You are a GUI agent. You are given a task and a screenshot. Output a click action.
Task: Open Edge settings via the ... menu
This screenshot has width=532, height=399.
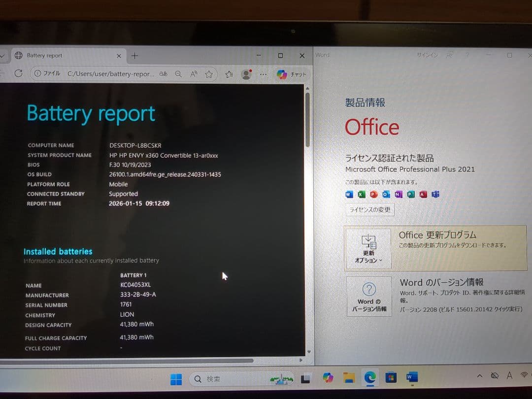click(x=264, y=74)
